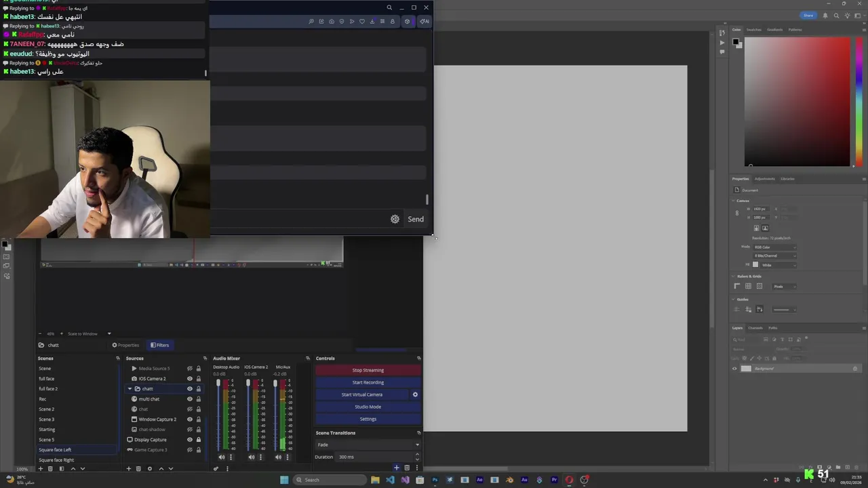Mute the Desktop Audio channel
The width and height of the screenshot is (868, 488).
coord(221,457)
